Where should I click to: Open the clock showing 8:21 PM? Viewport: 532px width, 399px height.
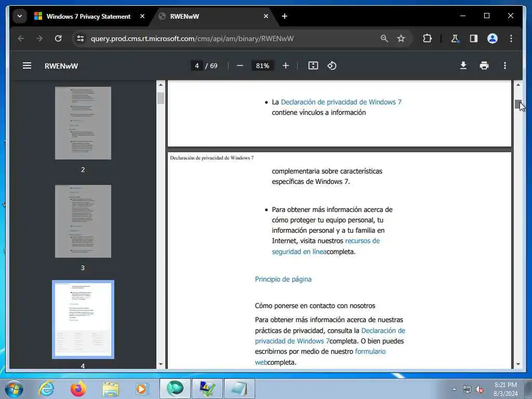506,389
